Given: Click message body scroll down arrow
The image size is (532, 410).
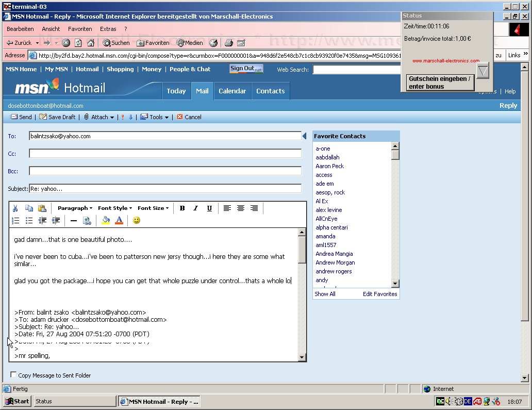Looking at the screenshot, I should pos(302,357).
